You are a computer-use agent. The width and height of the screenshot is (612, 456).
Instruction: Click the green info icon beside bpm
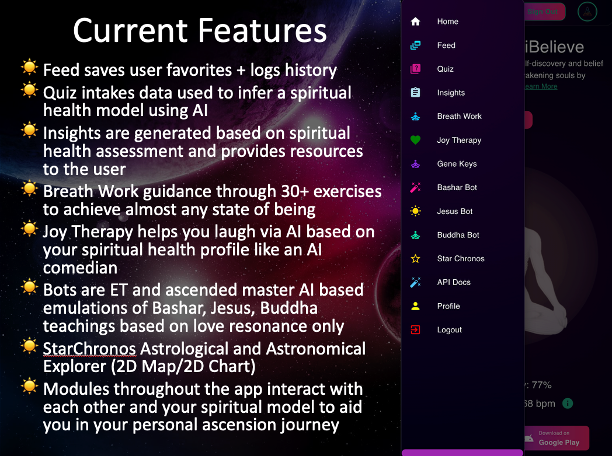pos(567,403)
